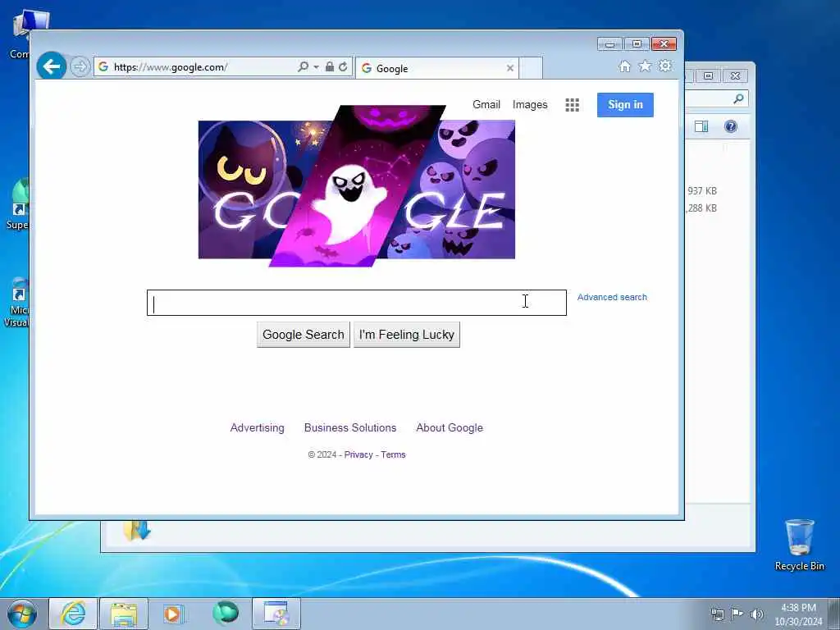Screen dimensions: 840x630
Task: Open the Terms link in footer
Action: click(x=393, y=454)
